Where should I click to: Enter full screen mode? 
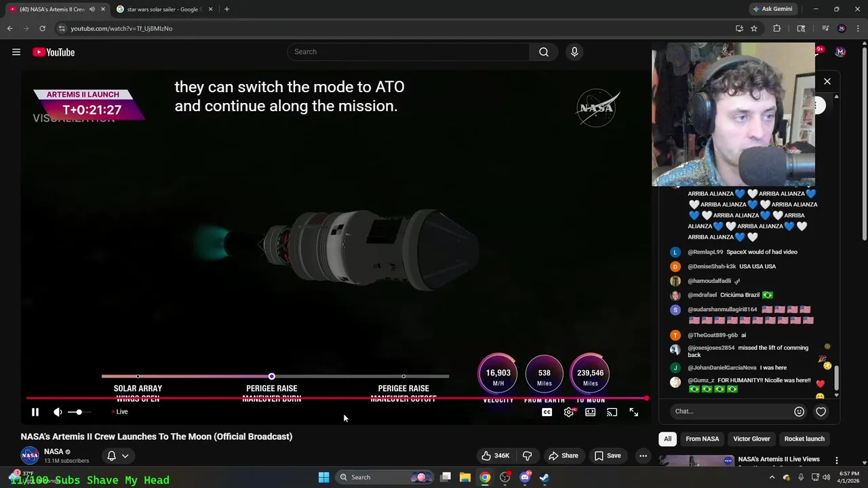[x=634, y=412]
